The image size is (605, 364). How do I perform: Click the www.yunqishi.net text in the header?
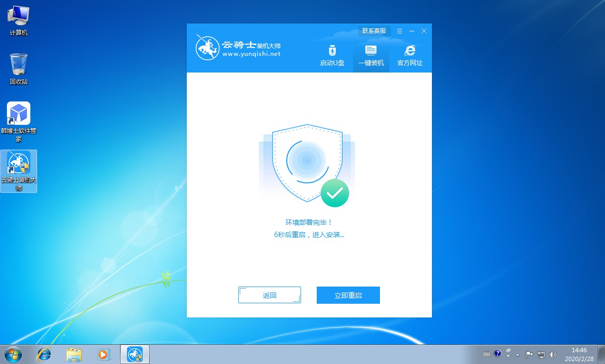tap(252, 54)
